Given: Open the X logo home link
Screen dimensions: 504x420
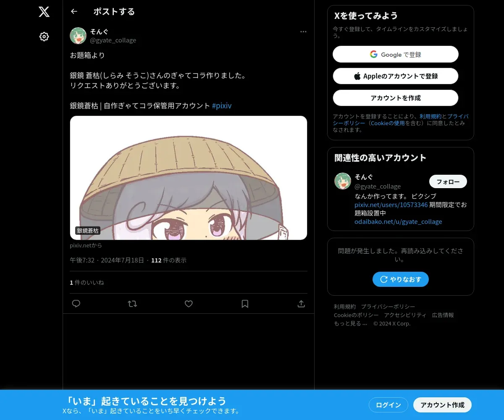Looking at the screenshot, I should (44, 12).
